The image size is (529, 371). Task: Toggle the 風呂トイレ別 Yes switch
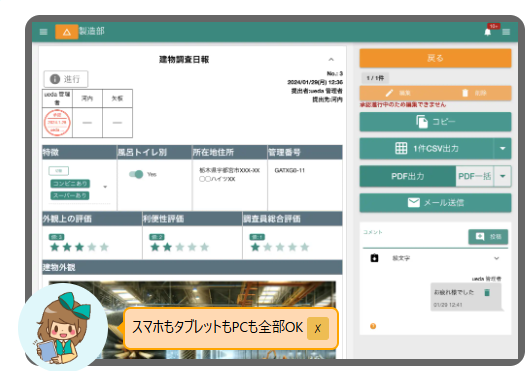point(136,174)
